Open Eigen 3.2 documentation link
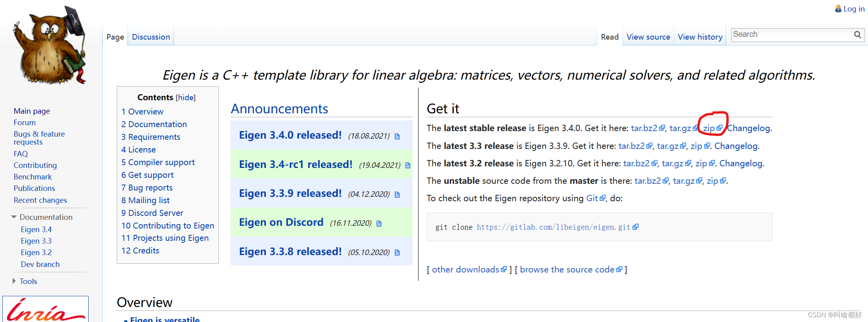The width and height of the screenshot is (868, 322). tap(36, 252)
